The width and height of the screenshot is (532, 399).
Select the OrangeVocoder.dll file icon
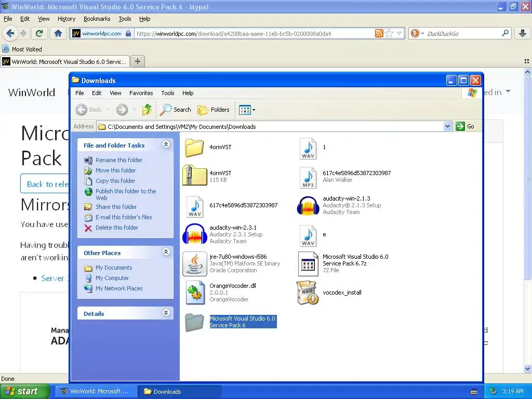(195, 293)
